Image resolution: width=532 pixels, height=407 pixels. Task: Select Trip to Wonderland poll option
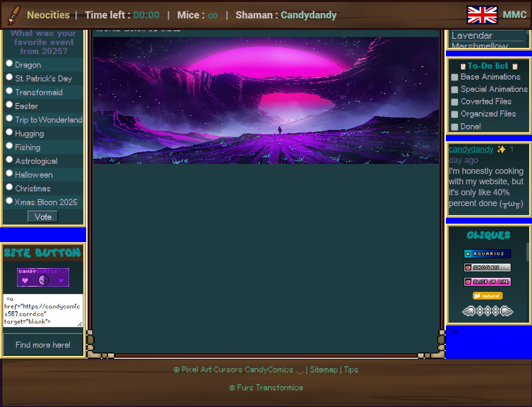pos(9,118)
